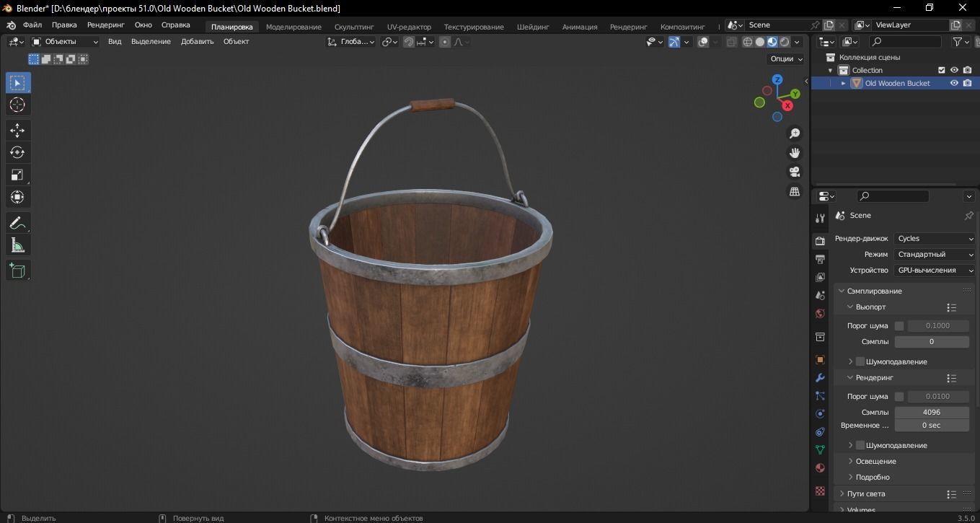Switch to the Моделирование workspace tab
The width and height of the screenshot is (980, 523).
coord(293,27)
